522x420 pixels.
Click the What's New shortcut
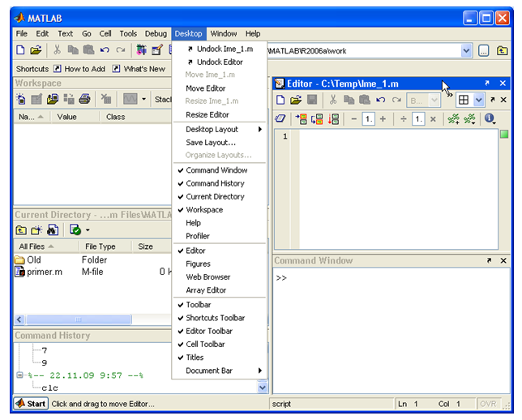coord(139,69)
